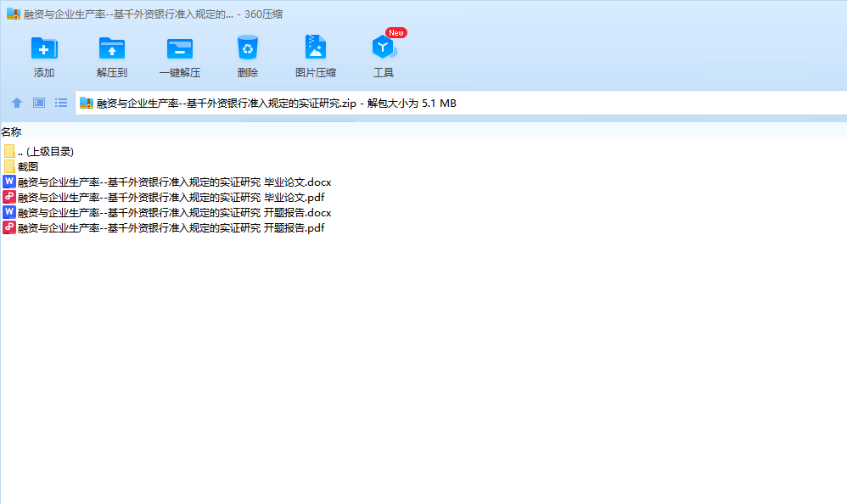
Task: Select the .. (上级目录) row text
Action: pyautogui.click(x=45, y=152)
